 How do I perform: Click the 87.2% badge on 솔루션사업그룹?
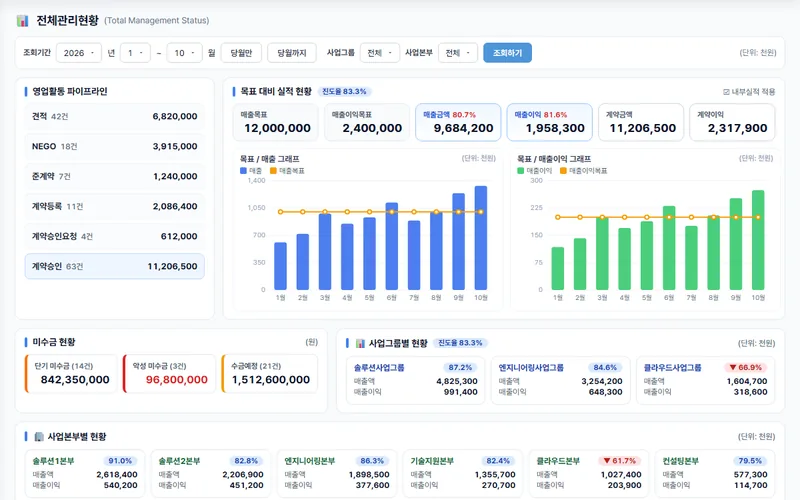click(x=460, y=367)
